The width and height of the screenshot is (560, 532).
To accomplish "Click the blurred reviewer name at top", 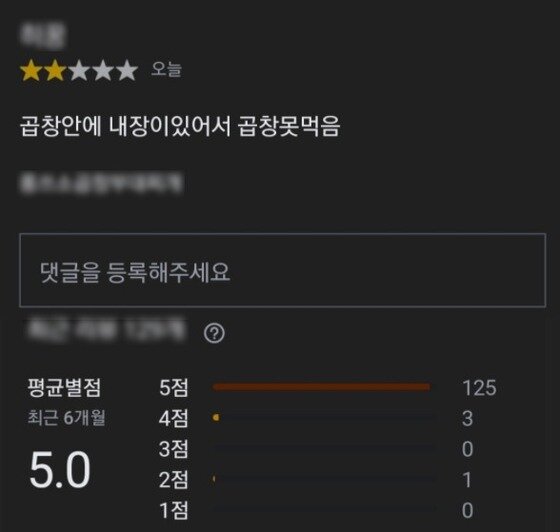I will (x=42, y=36).
